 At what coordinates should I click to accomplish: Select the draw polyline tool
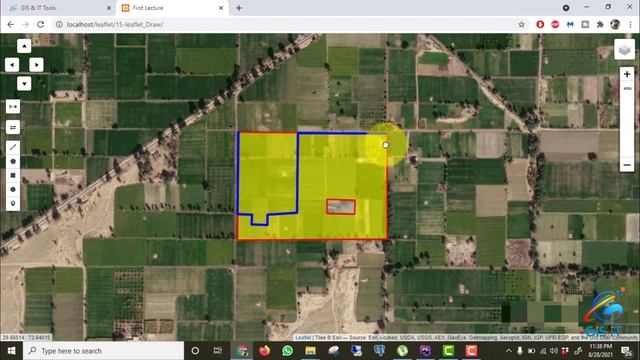(x=13, y=147)
